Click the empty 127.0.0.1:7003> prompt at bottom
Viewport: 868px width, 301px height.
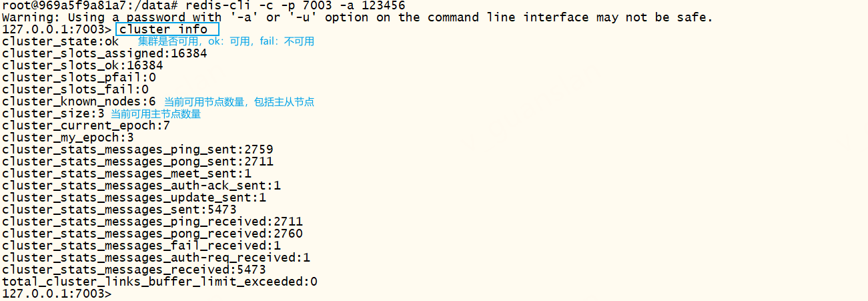point(57,294)
